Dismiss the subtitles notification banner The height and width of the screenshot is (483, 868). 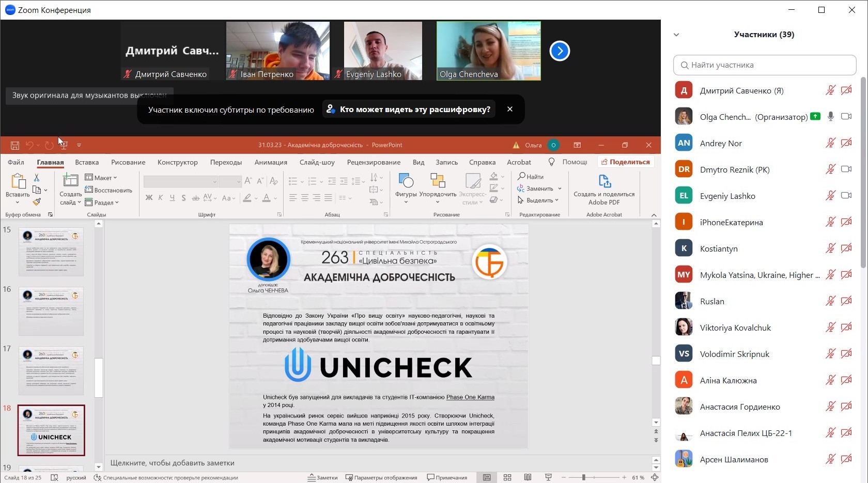click(510, 109)
